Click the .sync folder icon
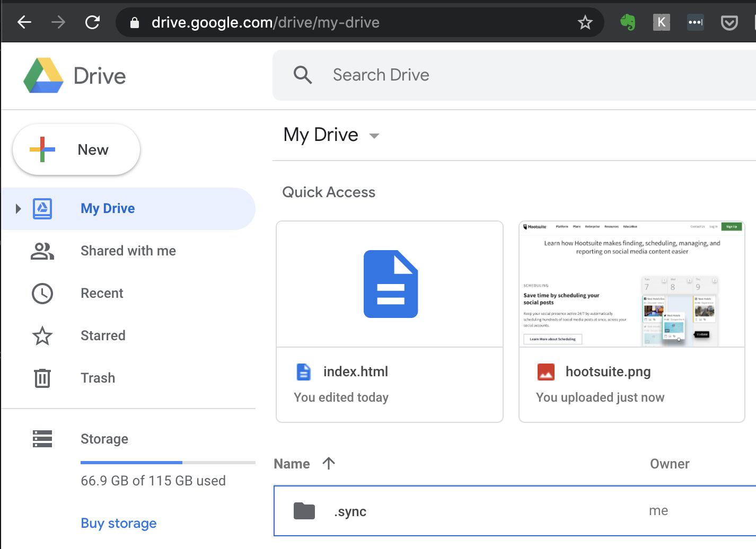 tap(304, 511)
